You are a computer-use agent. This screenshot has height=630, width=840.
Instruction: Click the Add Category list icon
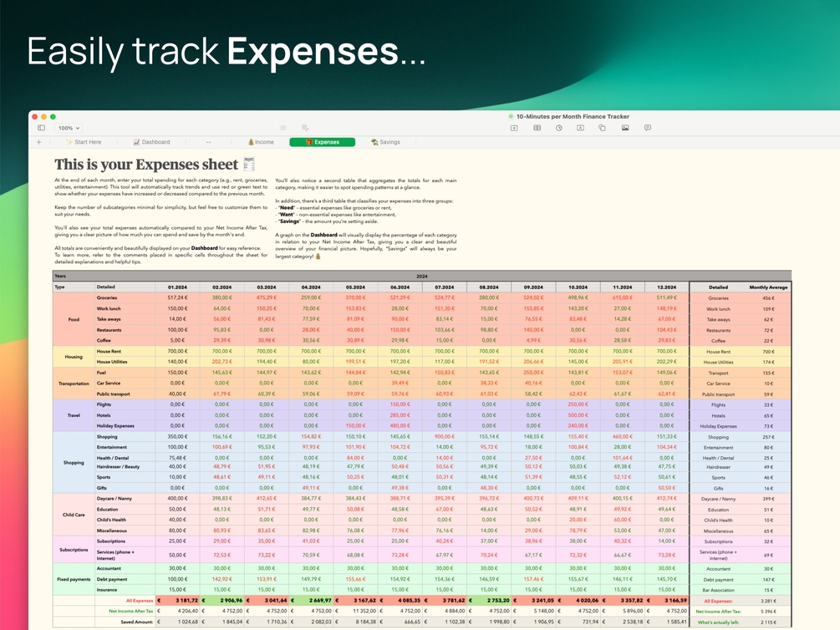pyautogui.click(x=283, y=128)
